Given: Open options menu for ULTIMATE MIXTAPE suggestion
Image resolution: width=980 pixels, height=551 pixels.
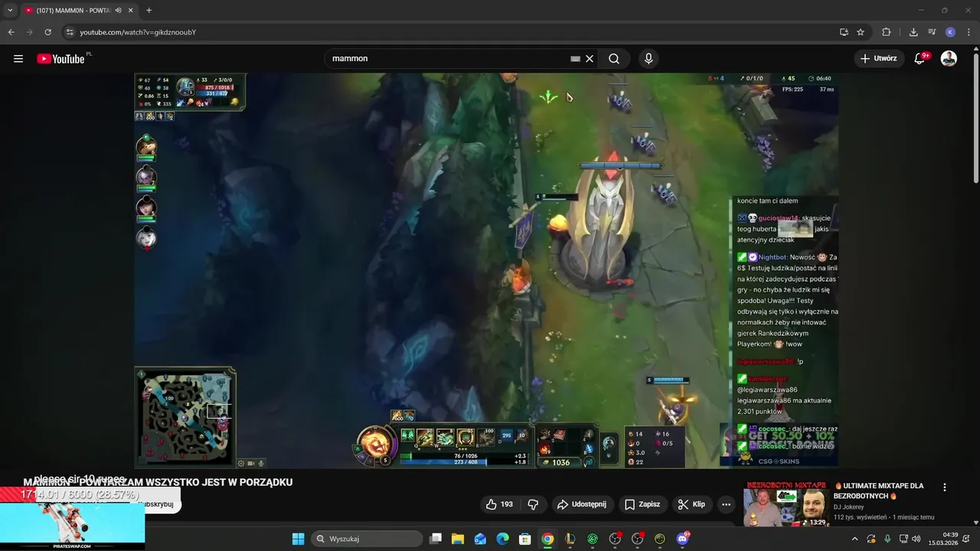Looking at the screenshot, I should click(945, 487).
